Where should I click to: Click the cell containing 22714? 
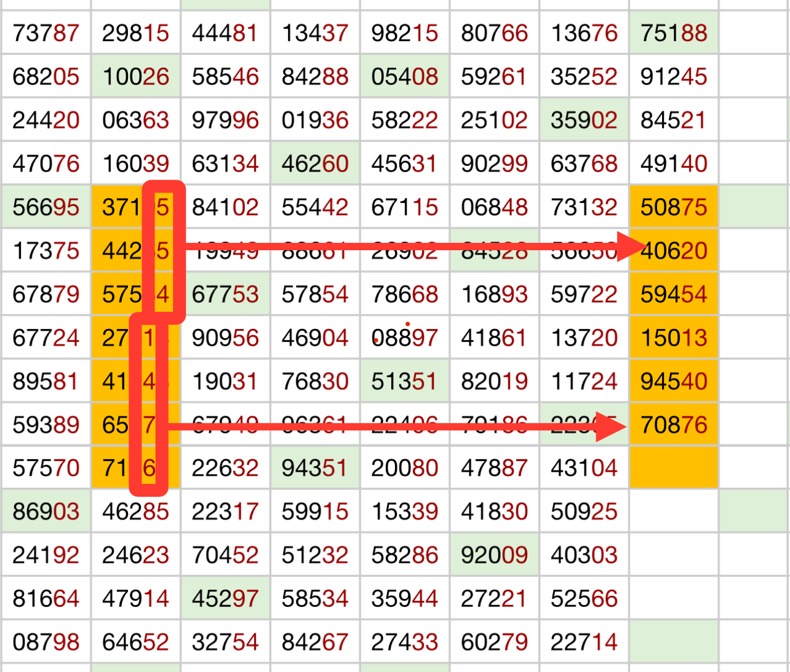(x=584, y=642)
